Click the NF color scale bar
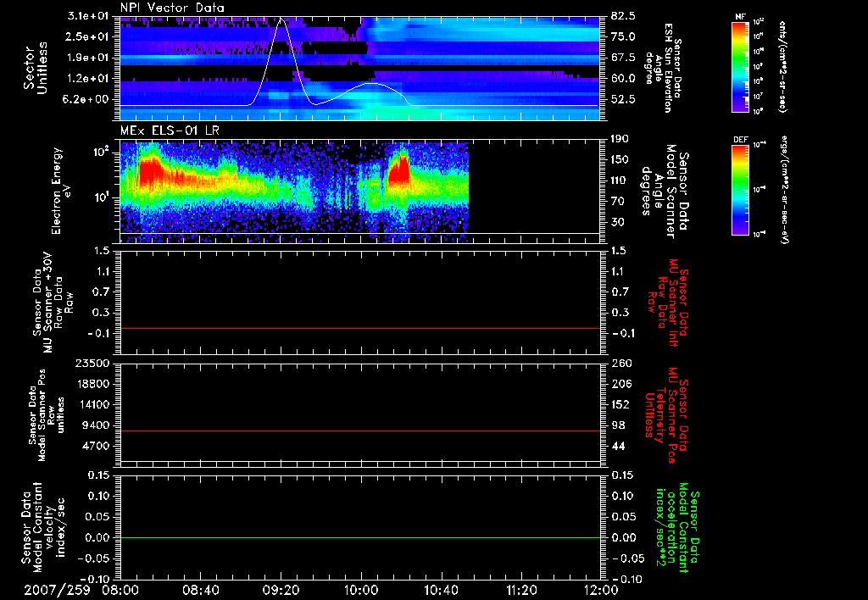 click(x=740, y=67)
